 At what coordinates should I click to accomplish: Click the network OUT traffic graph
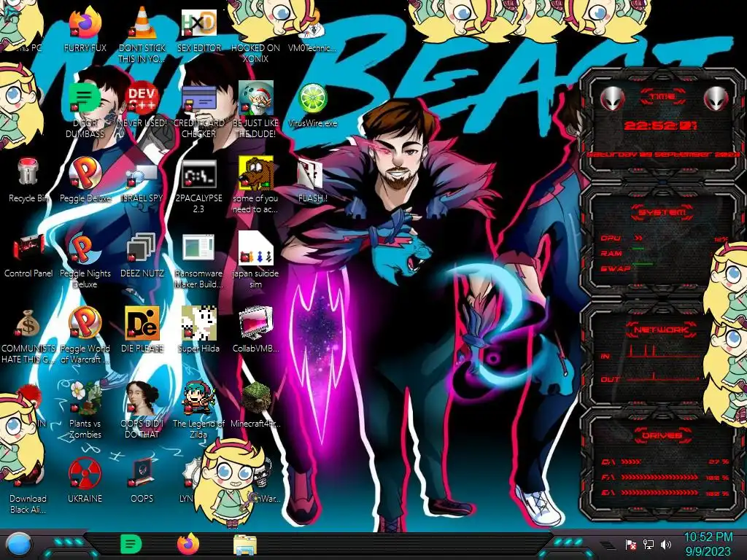(x=664, y=376)
